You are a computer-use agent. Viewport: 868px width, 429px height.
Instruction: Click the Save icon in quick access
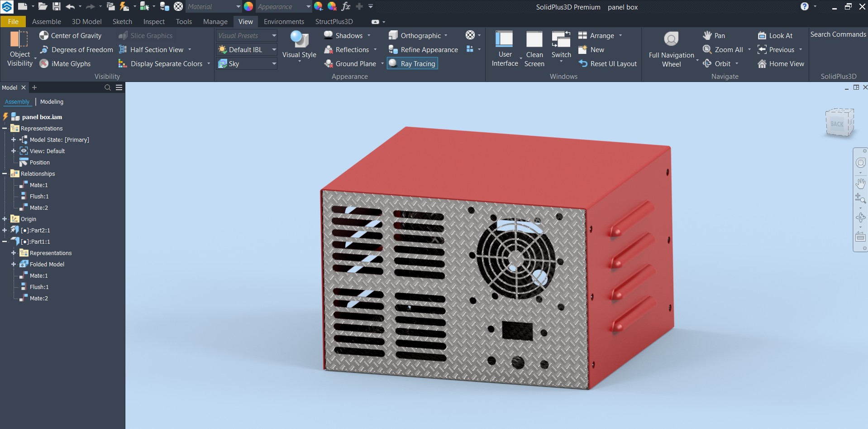coord(56,6)
